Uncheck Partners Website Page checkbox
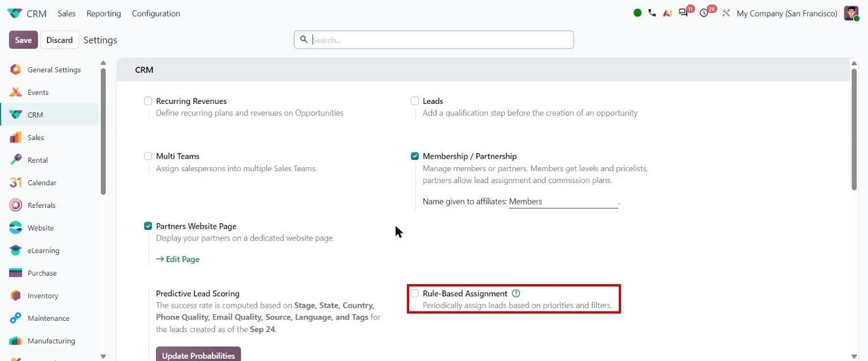 148,226
